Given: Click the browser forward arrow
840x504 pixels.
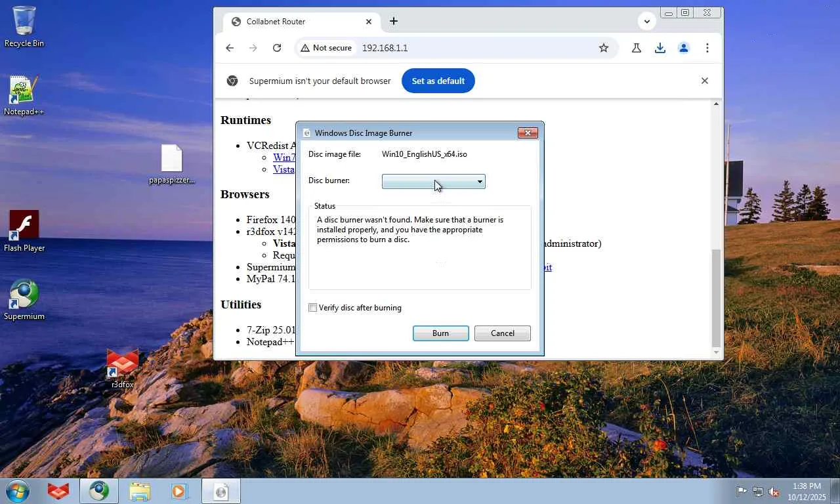Looking at the screenshot, I should click(253, 48).
